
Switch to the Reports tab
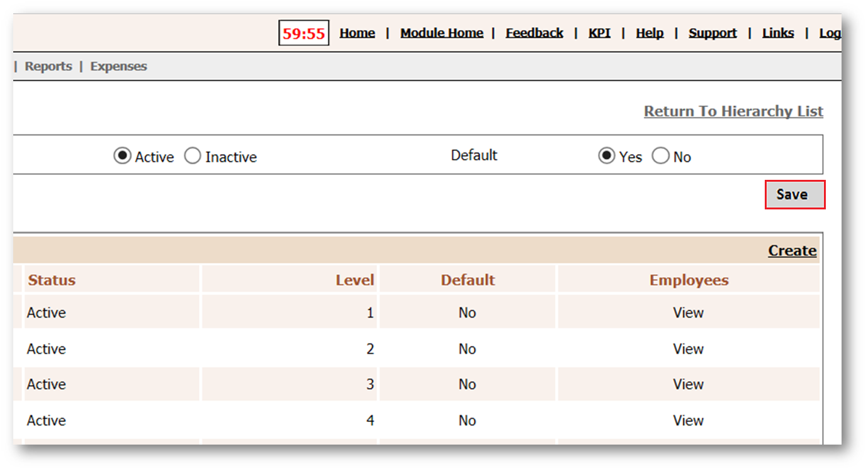48,67
